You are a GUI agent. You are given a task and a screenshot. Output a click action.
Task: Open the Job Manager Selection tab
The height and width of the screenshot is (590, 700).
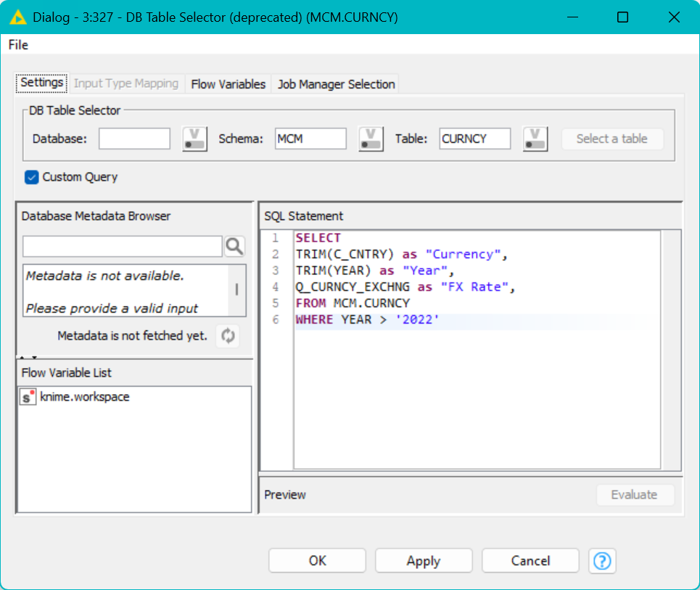(336, 84)
